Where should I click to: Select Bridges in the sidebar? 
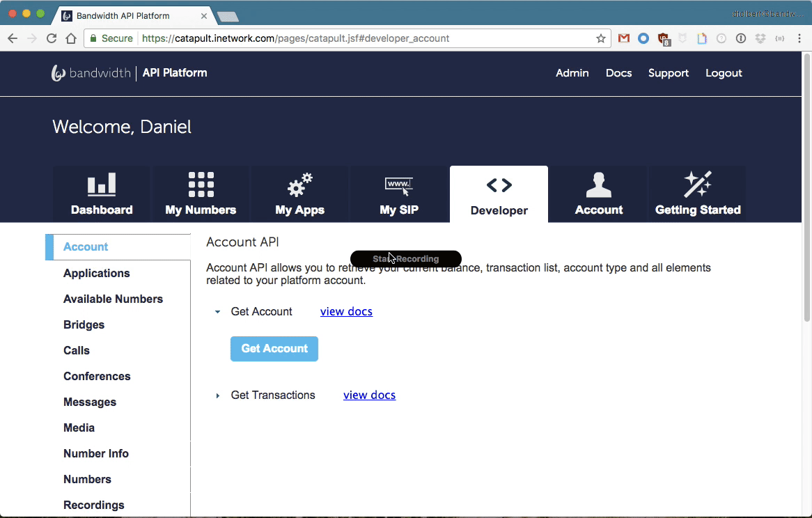tap(84, 325)
